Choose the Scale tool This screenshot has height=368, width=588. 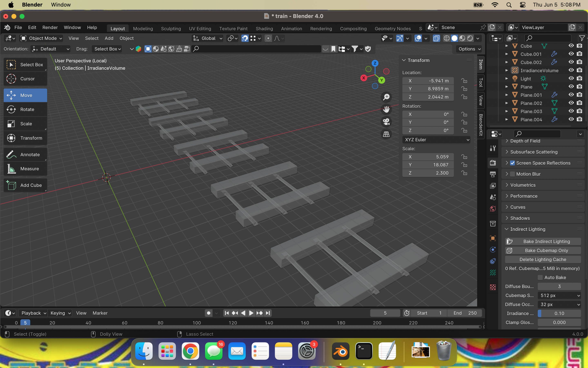(25, 124)
